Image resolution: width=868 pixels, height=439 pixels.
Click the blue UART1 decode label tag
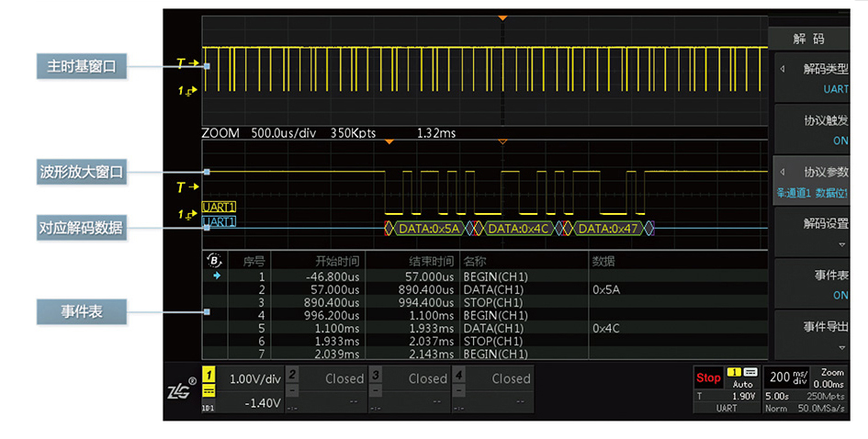(219, 222)
